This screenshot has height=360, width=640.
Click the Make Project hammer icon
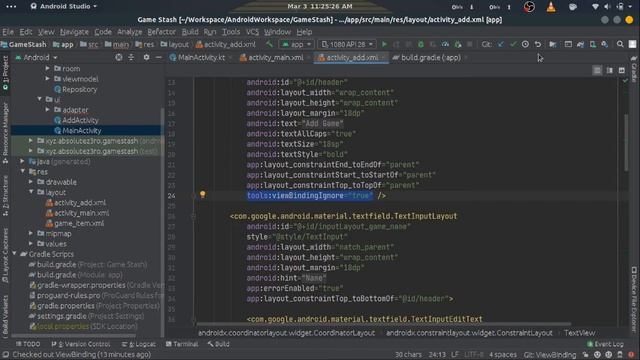point(269,44)
